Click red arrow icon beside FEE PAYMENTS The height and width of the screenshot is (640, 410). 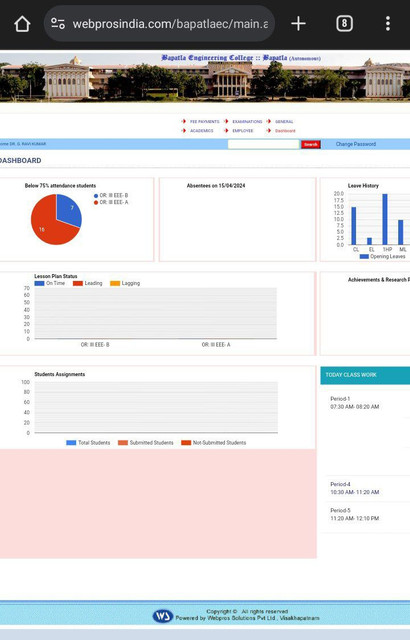pos(184,121)
